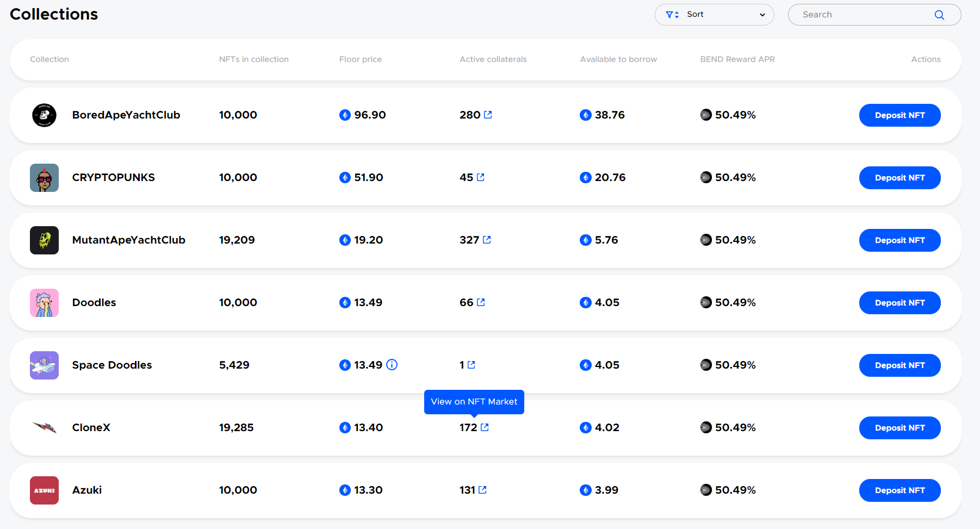Screen dimensions: 980x529
Task: Click the ETH icon beside available 5.76
Action: click(586, 240)
